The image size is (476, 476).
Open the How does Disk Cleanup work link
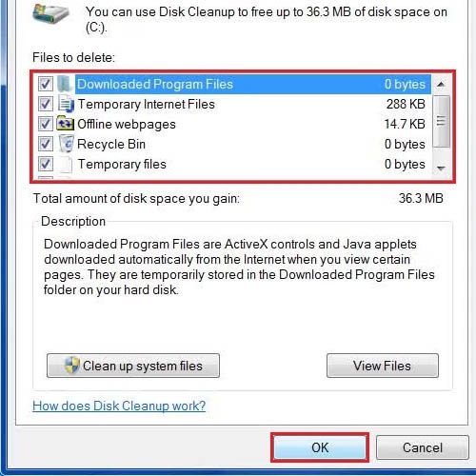(x=119, y=406)
